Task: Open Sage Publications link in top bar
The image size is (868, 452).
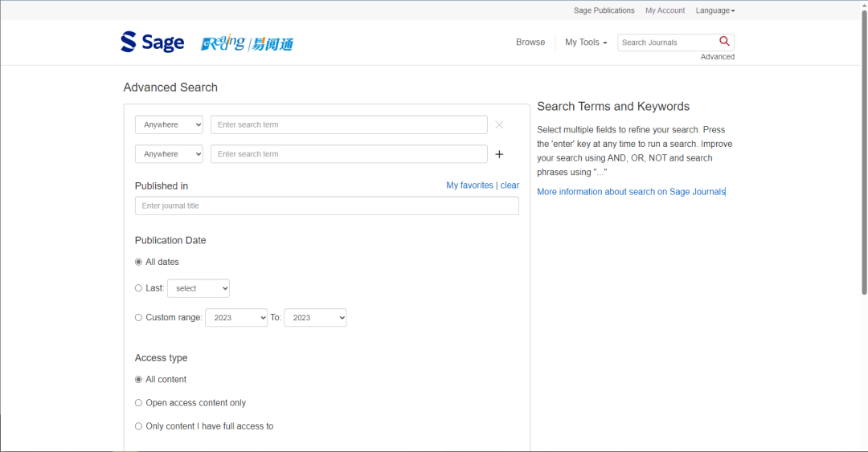Action: click(x=604, y=10)
